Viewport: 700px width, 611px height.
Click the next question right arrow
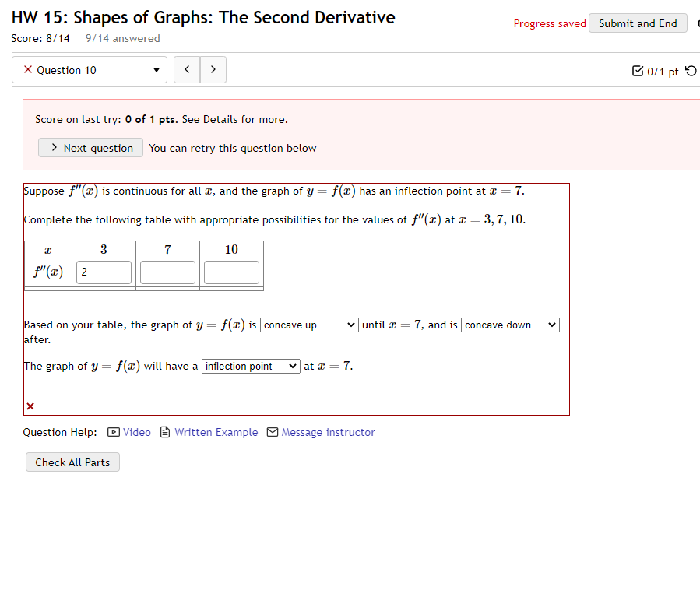(213, 69)
